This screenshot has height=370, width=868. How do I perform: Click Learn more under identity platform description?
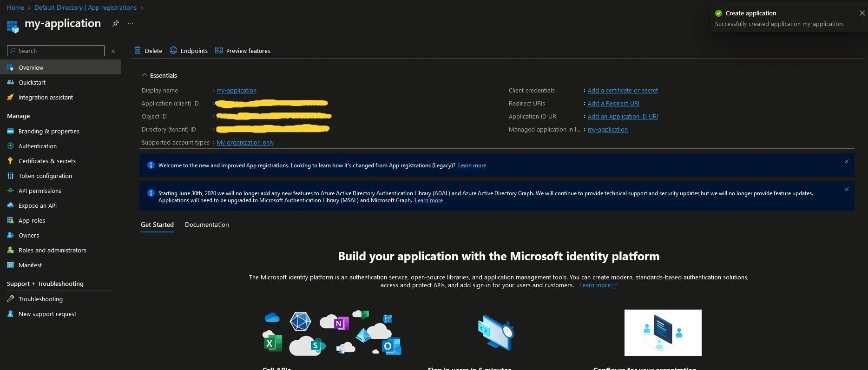[598, 285]
